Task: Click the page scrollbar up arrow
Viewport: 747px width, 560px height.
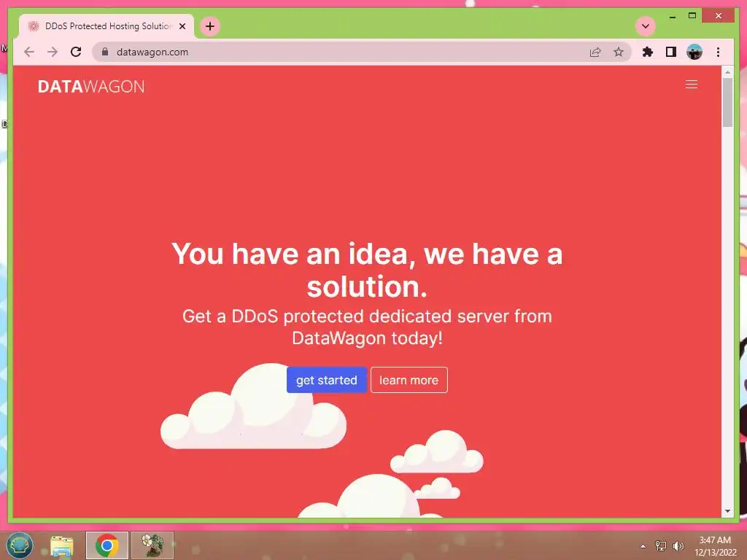Action: (727, 72)
